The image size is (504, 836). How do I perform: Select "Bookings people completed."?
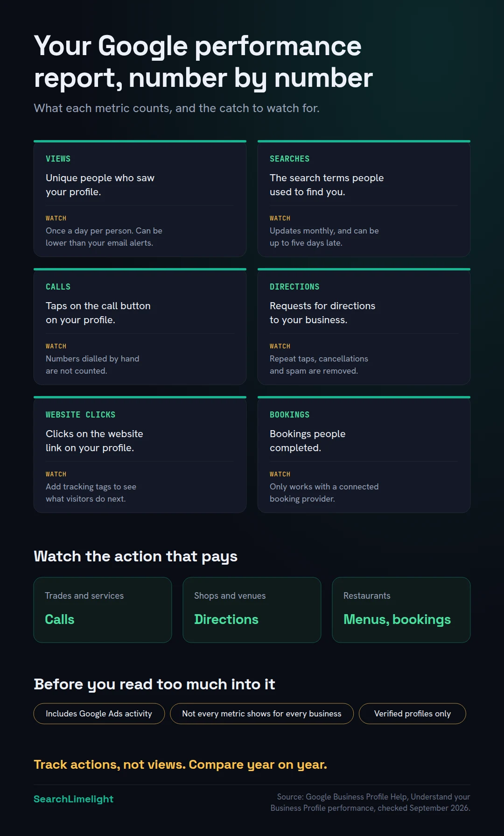308,441
